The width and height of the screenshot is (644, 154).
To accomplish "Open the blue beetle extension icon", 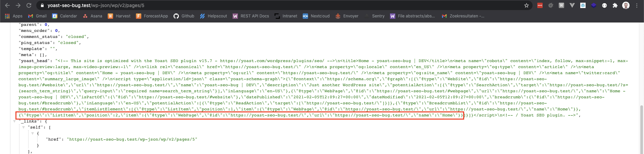I will click(583, 5).
